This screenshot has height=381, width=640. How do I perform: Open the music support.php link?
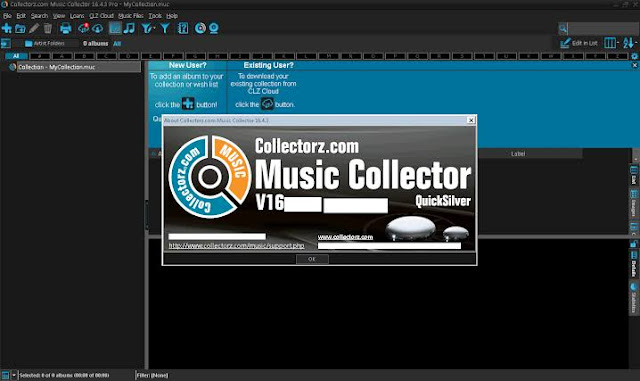coord(236,245)
